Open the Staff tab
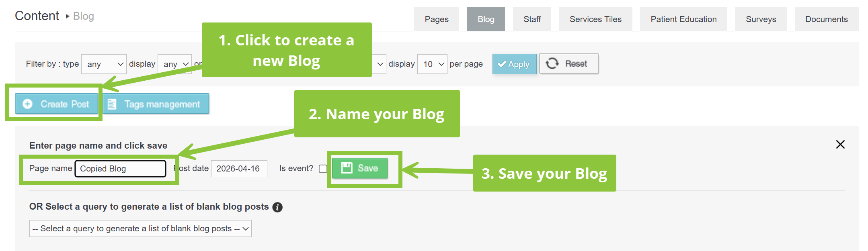Viewport: 868px width, 251px height. pos(532,19)
